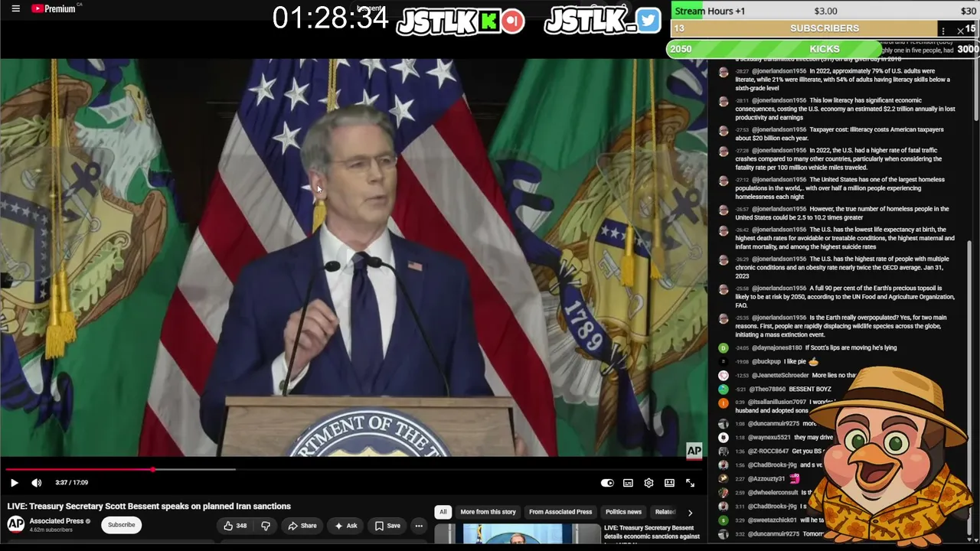Select the Related chip
Screen dimensions: 980x551
[x=665, y=512]
